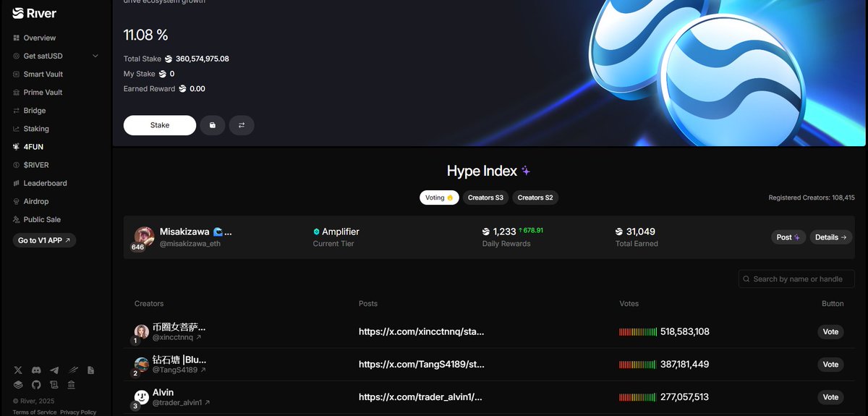Open the Privacy Policy link
The image size is (868, 416).
(x=78, y=412)
